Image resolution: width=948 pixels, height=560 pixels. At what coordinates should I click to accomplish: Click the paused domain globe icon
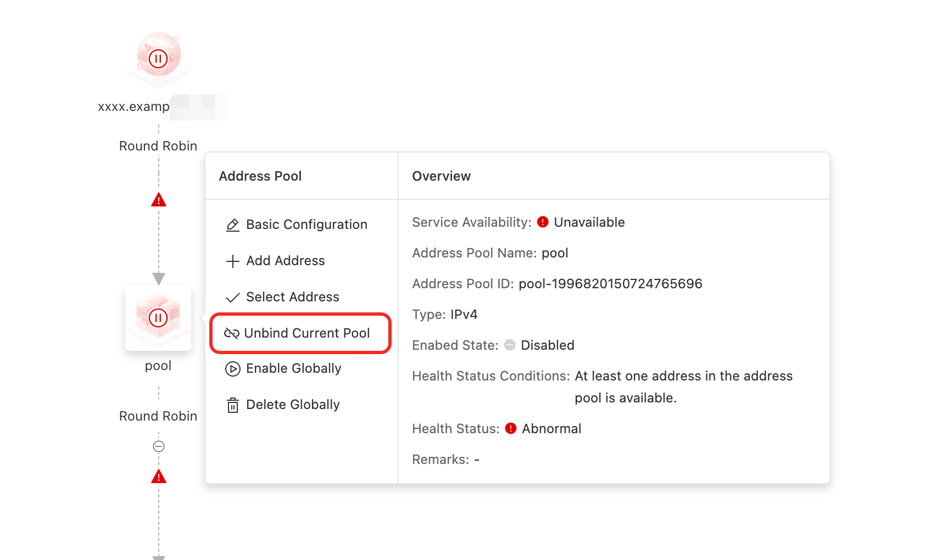[x=158, y=55]
